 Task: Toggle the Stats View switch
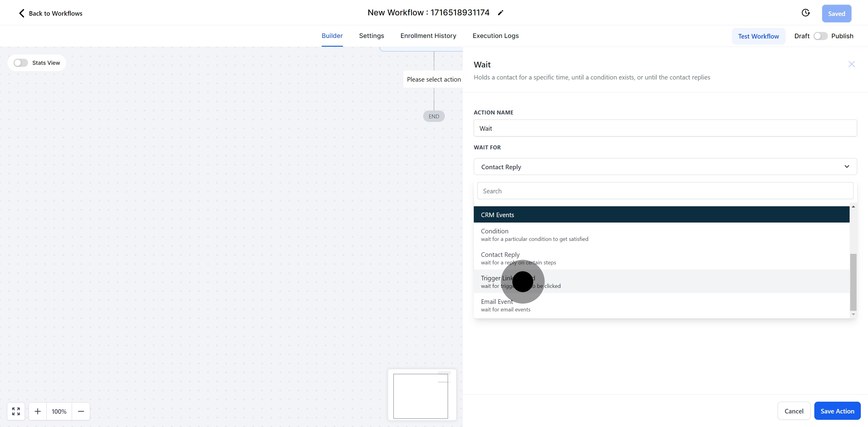point(20,63)
